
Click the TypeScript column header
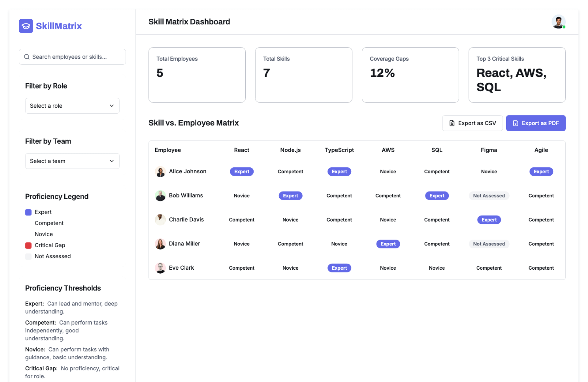339,150
